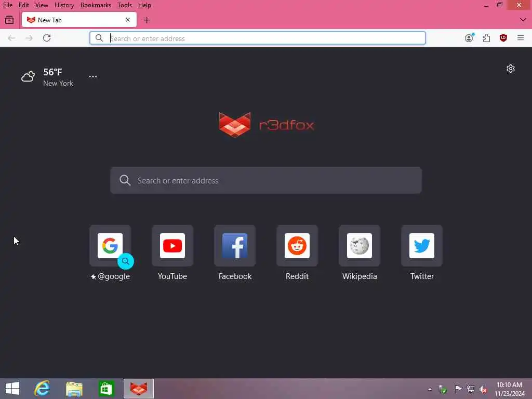Open the Help menu
Screen dimensions: 532x399
pos(144,5)
